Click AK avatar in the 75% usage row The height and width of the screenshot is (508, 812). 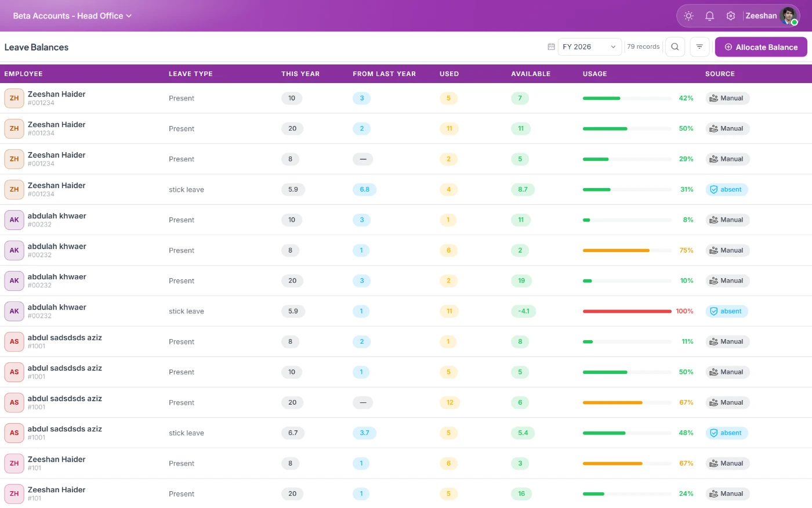[x=14, y=250]
